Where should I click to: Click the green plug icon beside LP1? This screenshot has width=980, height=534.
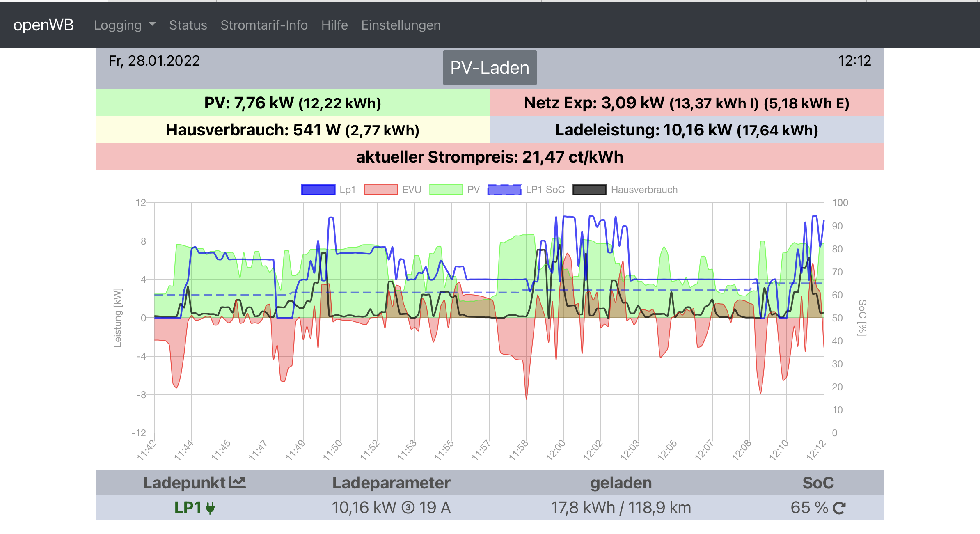[210, 508]
